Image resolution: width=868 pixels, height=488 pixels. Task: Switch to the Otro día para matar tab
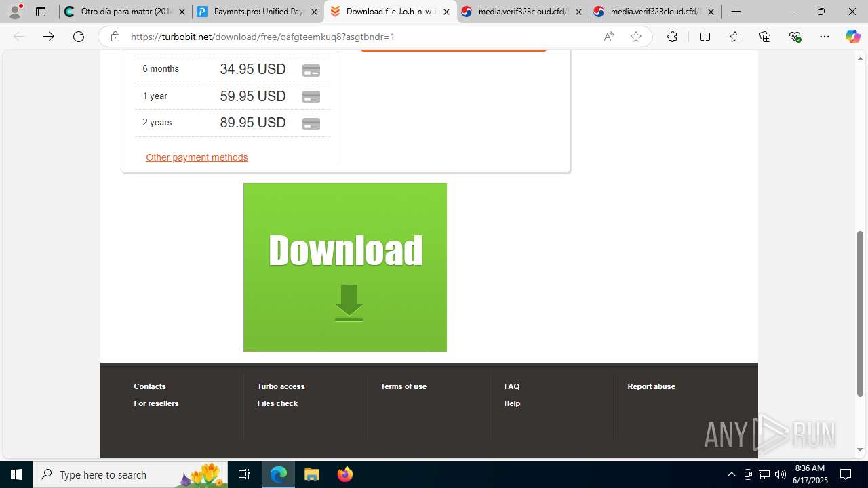[125, 12]
